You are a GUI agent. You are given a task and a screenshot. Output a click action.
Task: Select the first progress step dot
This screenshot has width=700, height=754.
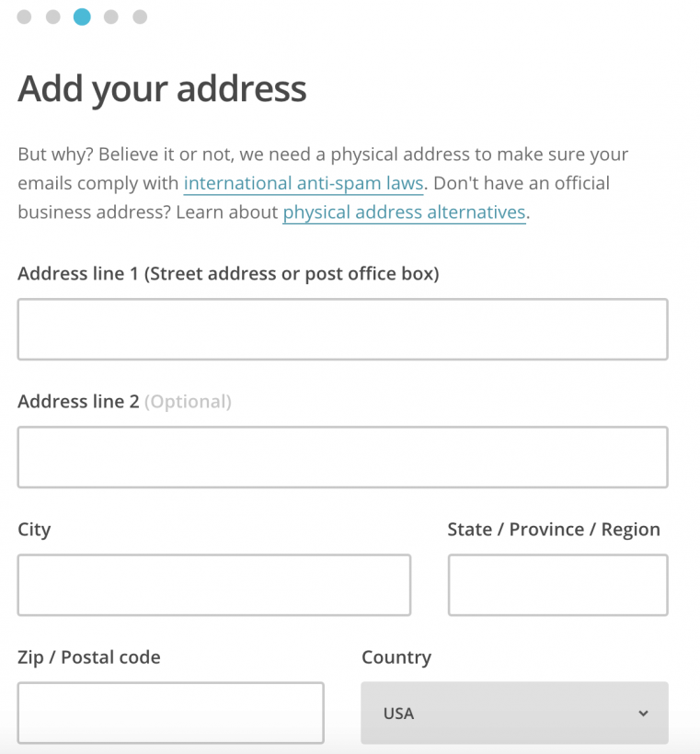pos(25,17)
